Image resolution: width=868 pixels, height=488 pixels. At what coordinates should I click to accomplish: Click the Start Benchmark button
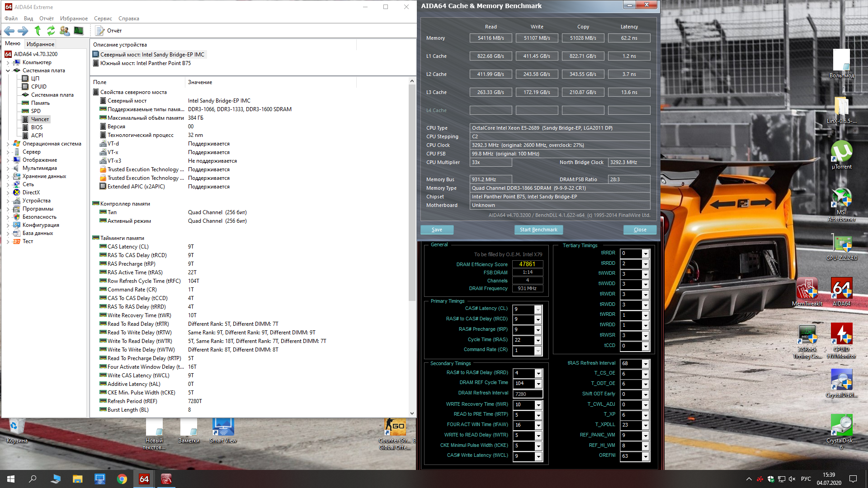[x=538, y=230]
